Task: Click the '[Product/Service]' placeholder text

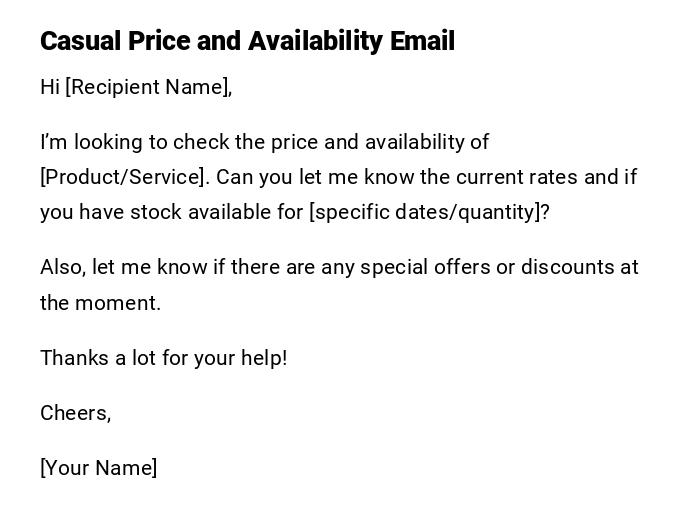Action: point(124,177)
